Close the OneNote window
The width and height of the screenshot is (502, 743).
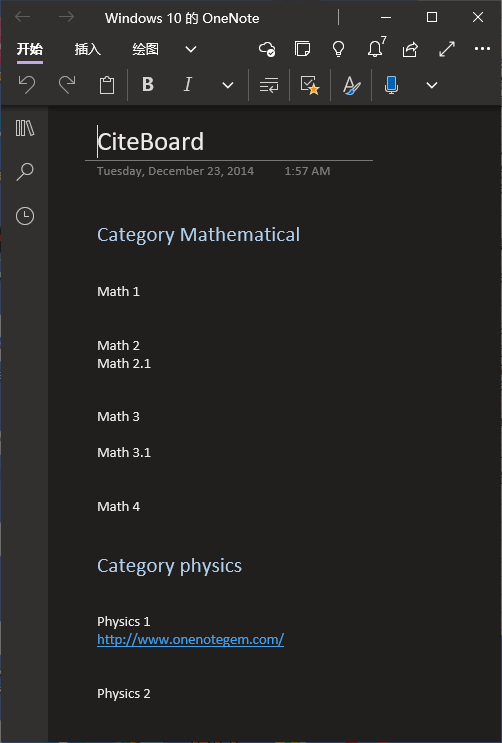pos(478,18)
